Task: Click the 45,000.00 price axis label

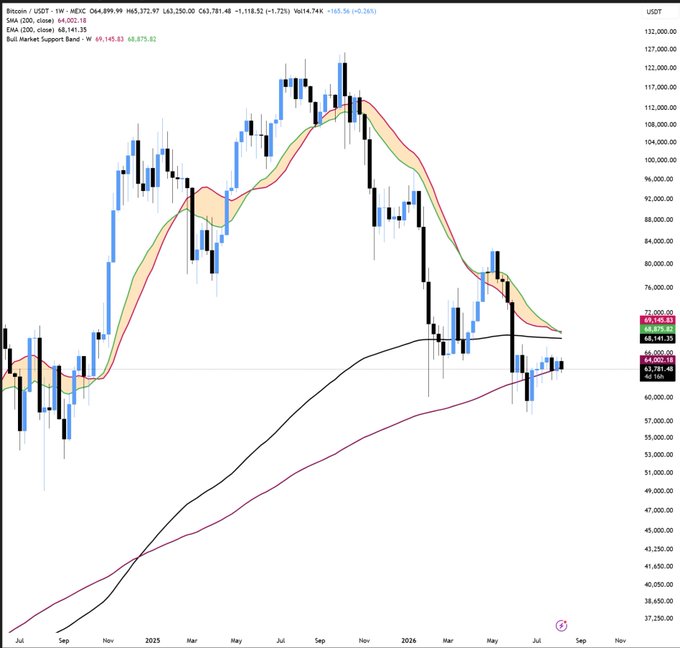Action: [x=660, y=530]
